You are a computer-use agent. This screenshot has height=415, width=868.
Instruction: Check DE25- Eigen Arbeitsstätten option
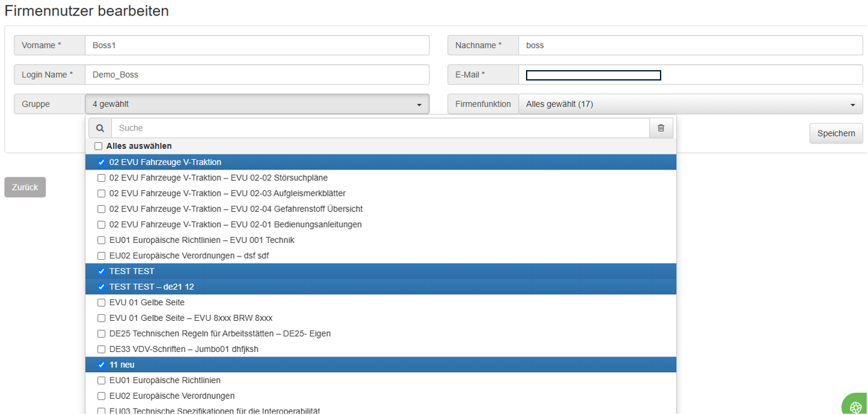pos(101,333)
